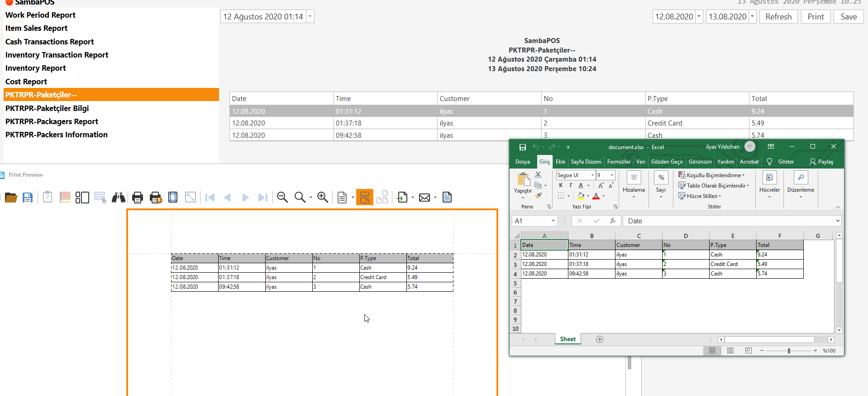Open the yellow fill color swatch in Excel
Viewport: 868px width, 396px height.
point(581,196)
